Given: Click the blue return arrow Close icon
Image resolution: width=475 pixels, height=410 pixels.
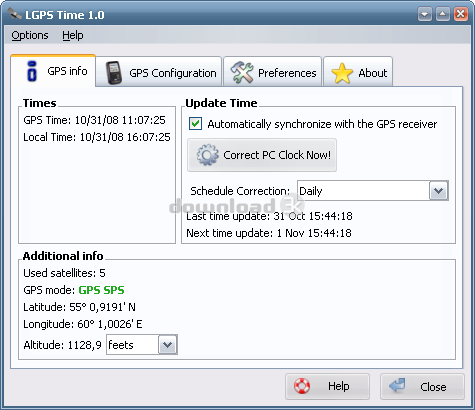Looking at the screenshot, I should (x=397, y=385).
